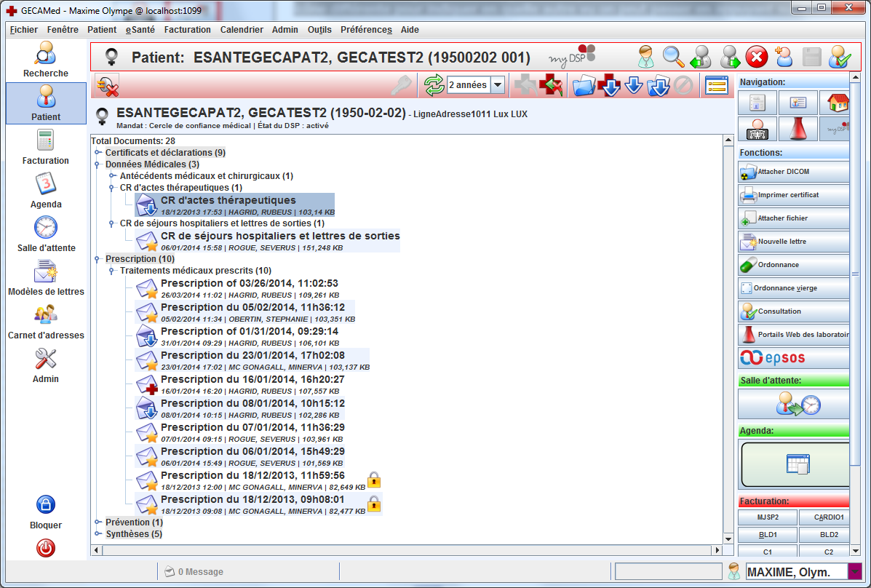The width and height of the screenshot is (871, 588).
Task: Open the Facturation module in sidebar
Action: point(45,147)
